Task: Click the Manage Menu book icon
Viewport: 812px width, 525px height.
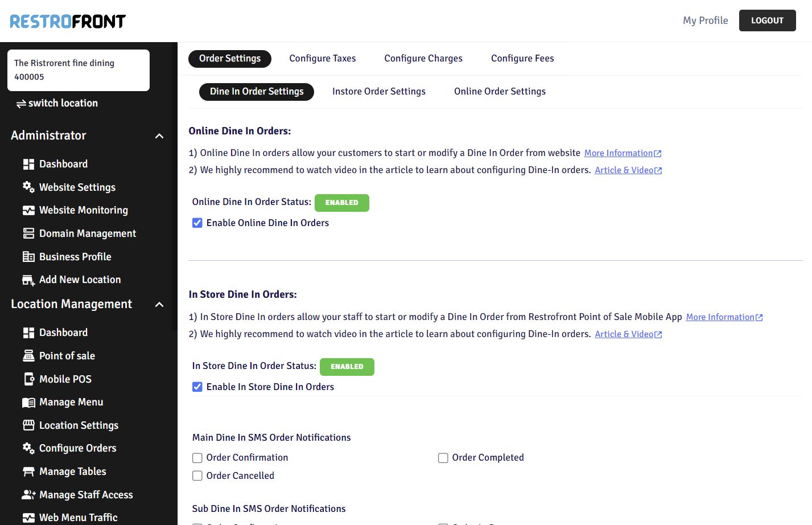Action: [x=28, y=403]
